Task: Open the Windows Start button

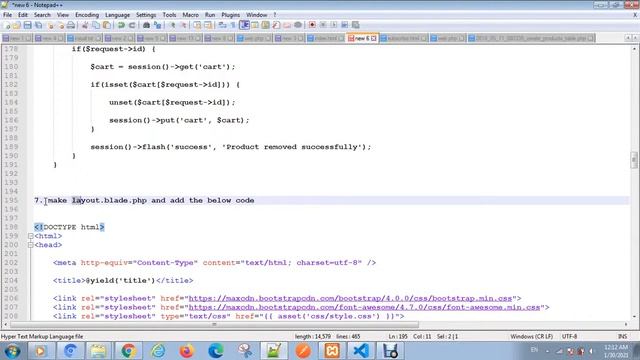Action: tap(12, 351)
